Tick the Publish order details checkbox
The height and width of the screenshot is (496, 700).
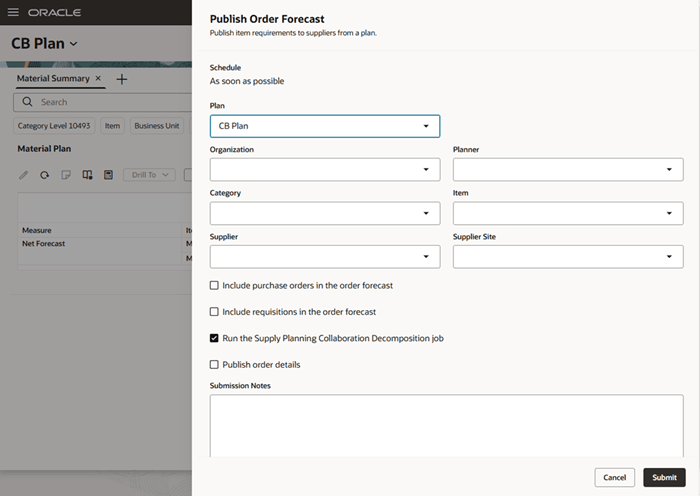pos(214,364)
